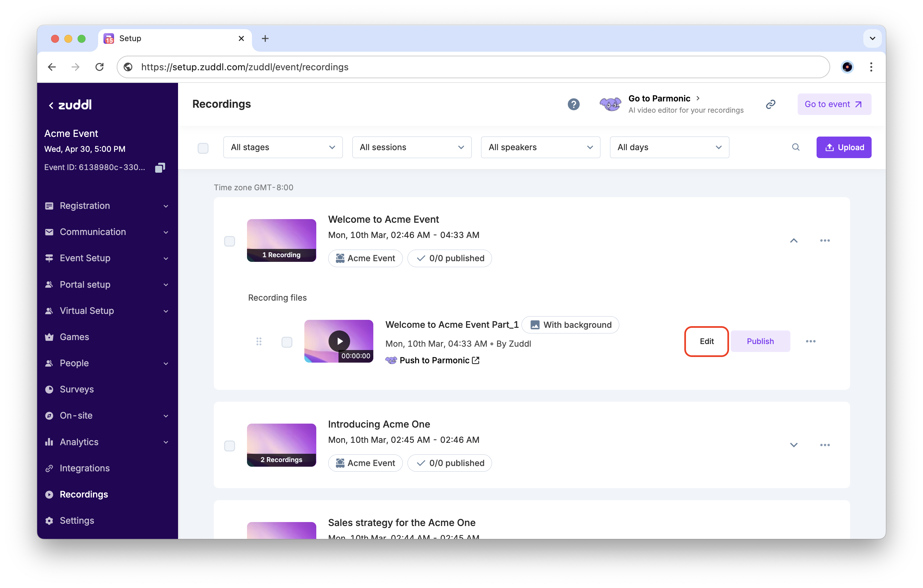The width and height of the screenshot is (923, 588).
Task: Play the Welcome to Acme Event Part_1 video
Action: click(x=339, y=341)
